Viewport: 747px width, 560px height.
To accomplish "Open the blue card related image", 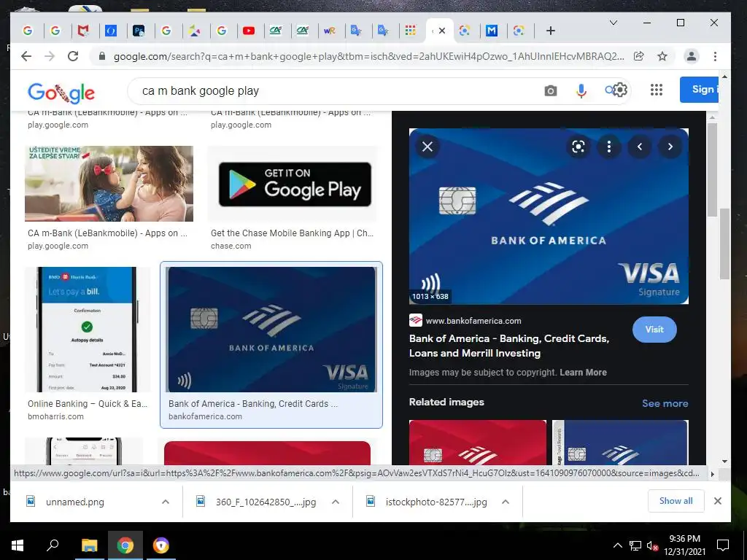I will pyautogui.click(x=620, y=443).
